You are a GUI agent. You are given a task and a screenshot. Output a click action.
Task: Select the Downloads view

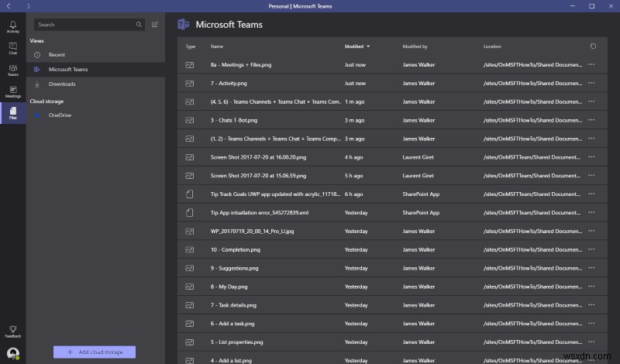coord(95,84)
